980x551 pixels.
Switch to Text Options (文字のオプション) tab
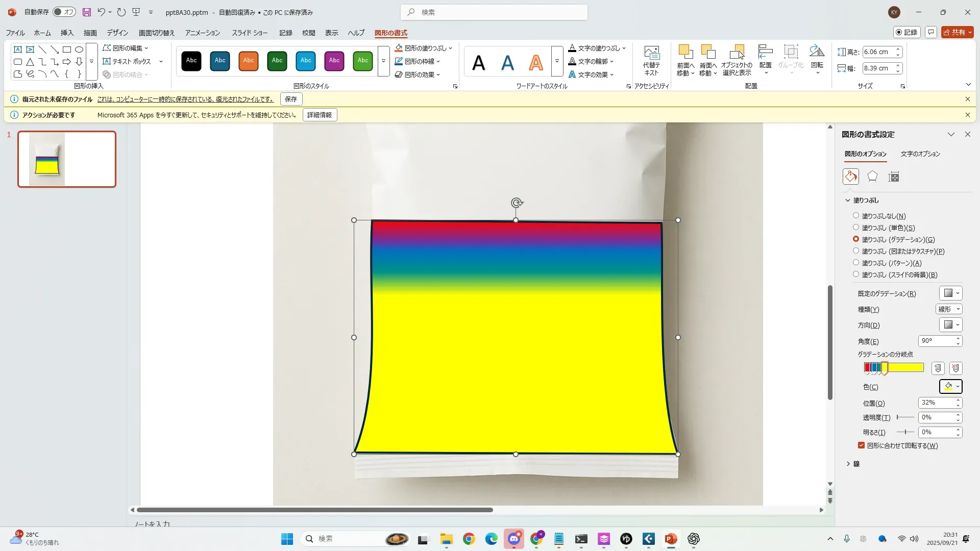click(920, 154)
